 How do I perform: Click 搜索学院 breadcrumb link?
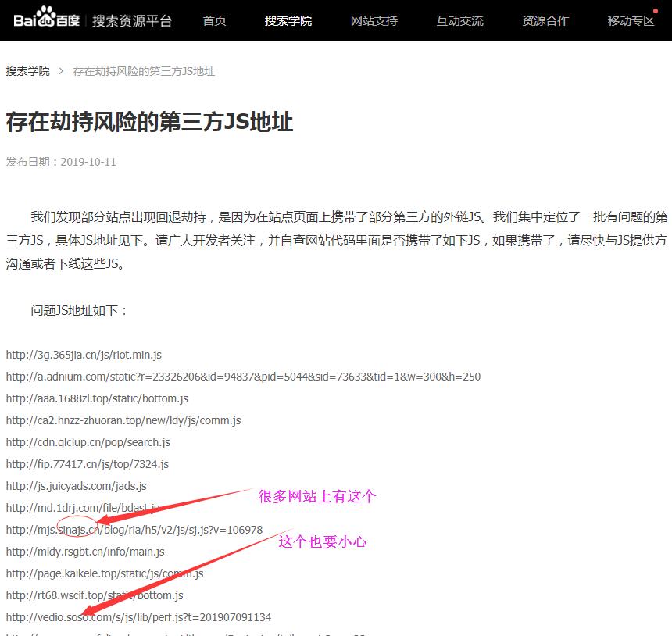pos(27,71)
